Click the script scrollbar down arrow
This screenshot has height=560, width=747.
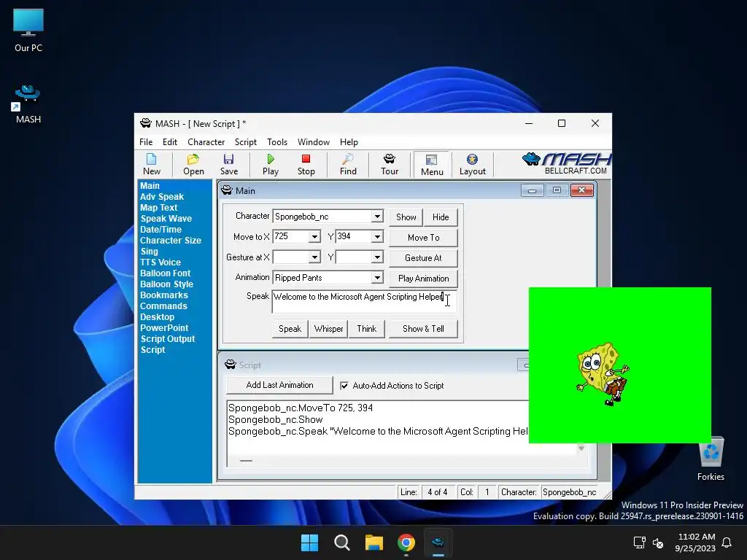point(581,448)
